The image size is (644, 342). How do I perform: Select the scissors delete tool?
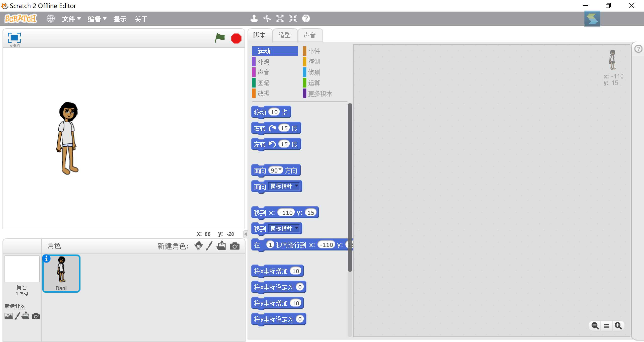[267, 18]
